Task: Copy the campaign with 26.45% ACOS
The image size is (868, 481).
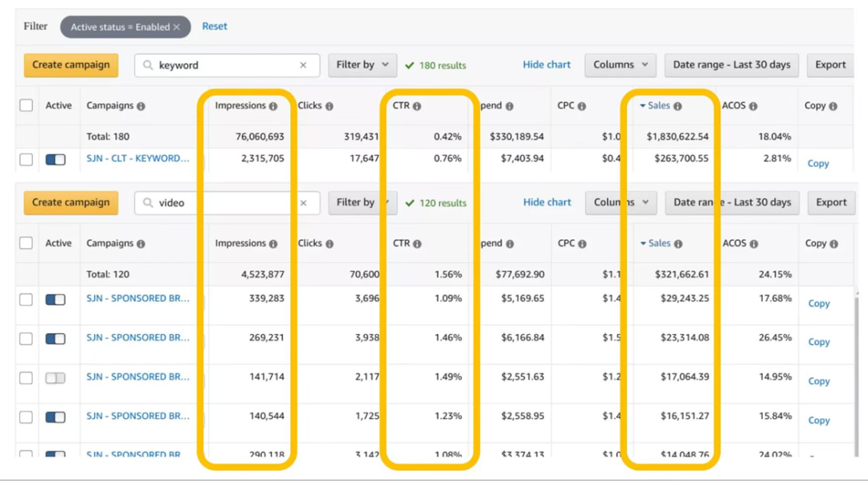Action: (x=819, y=341)
